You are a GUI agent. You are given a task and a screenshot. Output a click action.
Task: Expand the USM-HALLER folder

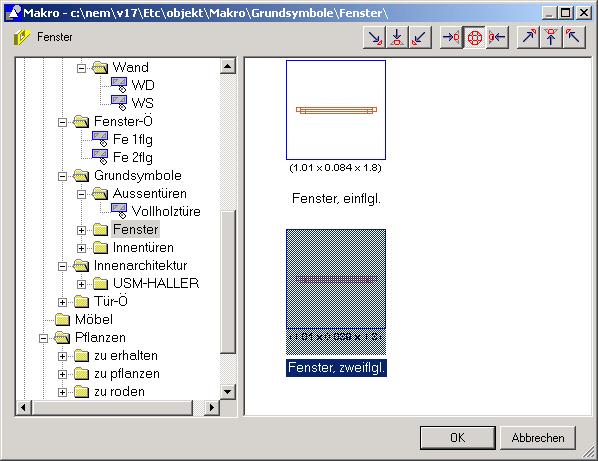81,284
